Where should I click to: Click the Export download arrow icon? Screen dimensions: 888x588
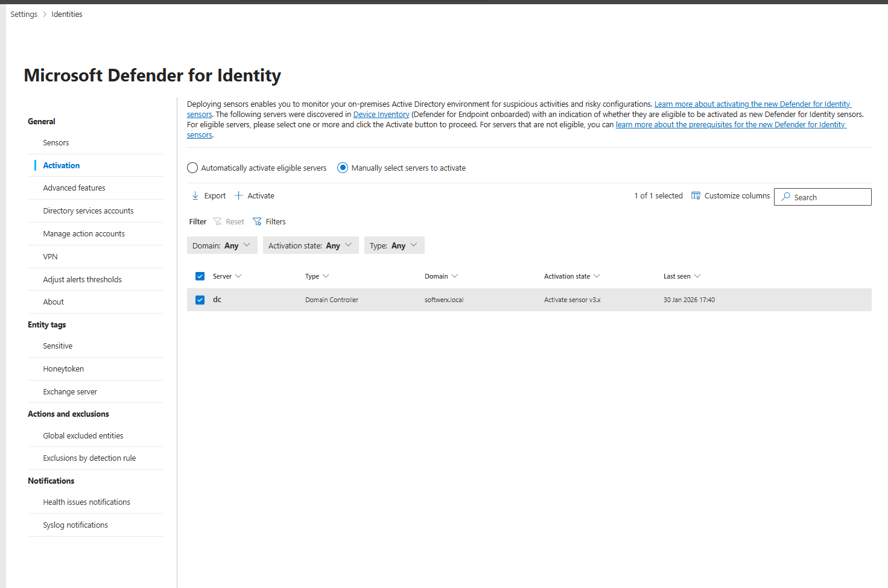195,196
